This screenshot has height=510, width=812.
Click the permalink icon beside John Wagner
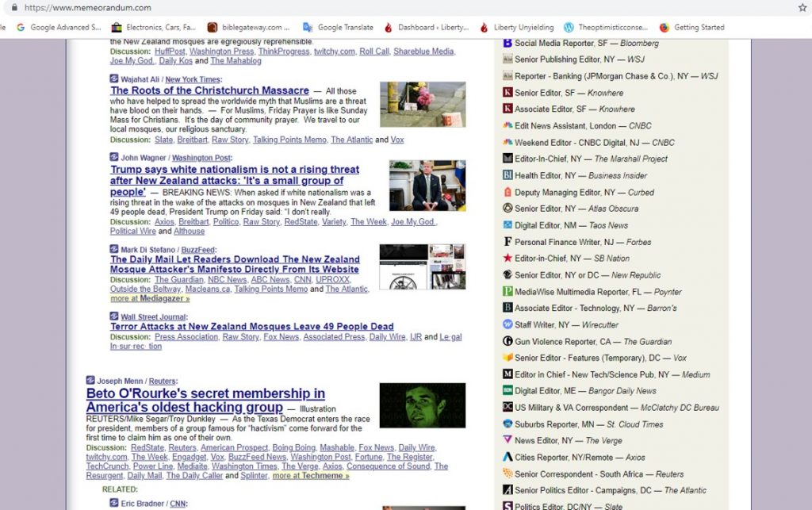point(114,157)
